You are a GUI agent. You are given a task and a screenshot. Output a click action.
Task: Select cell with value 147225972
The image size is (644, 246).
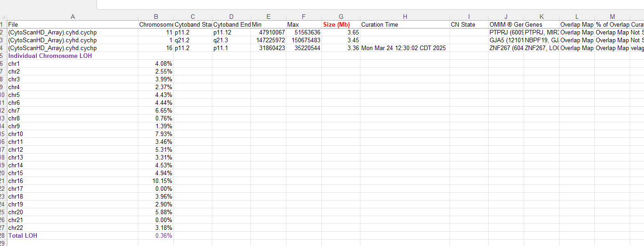click(268, 40)
